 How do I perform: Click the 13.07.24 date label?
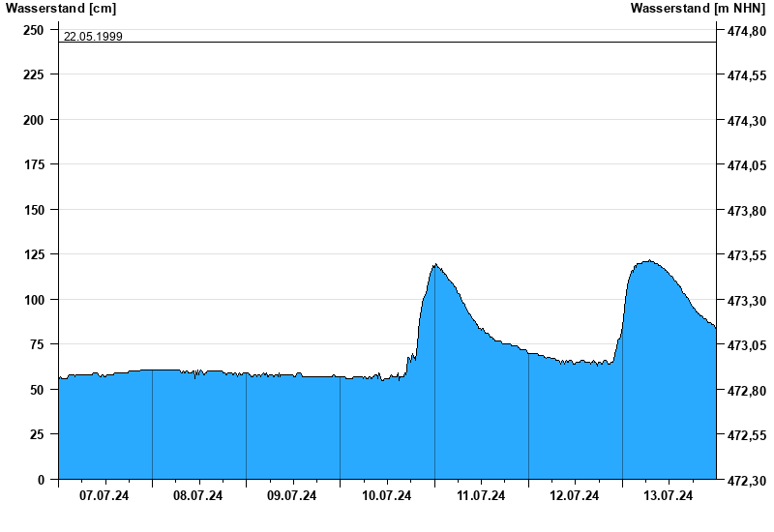669,495
